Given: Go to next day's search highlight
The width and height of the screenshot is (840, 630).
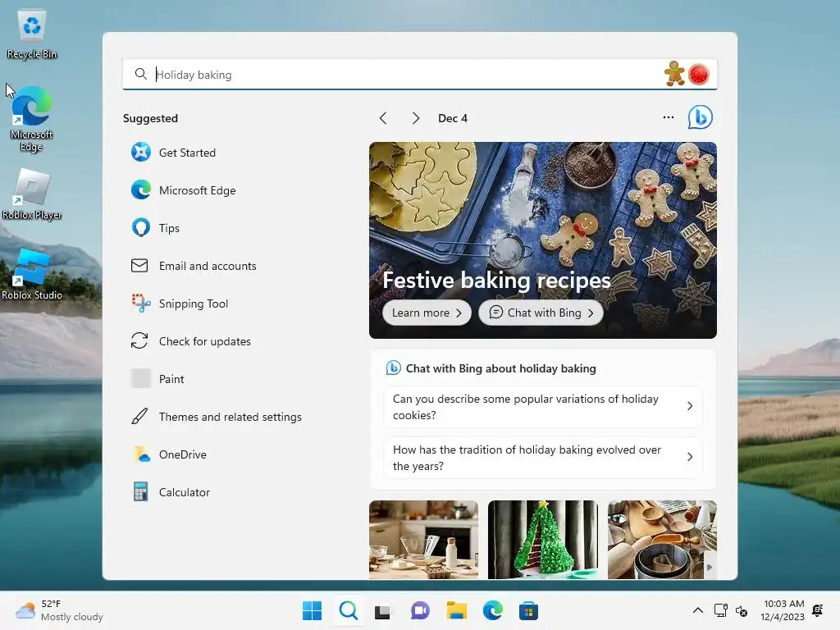Looking at the screenshot, I should 416,118.
